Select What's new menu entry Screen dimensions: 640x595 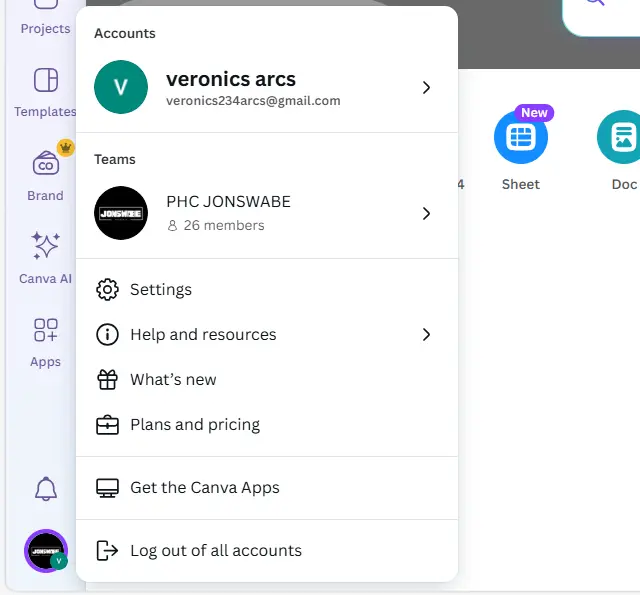[x=267, y=379]
